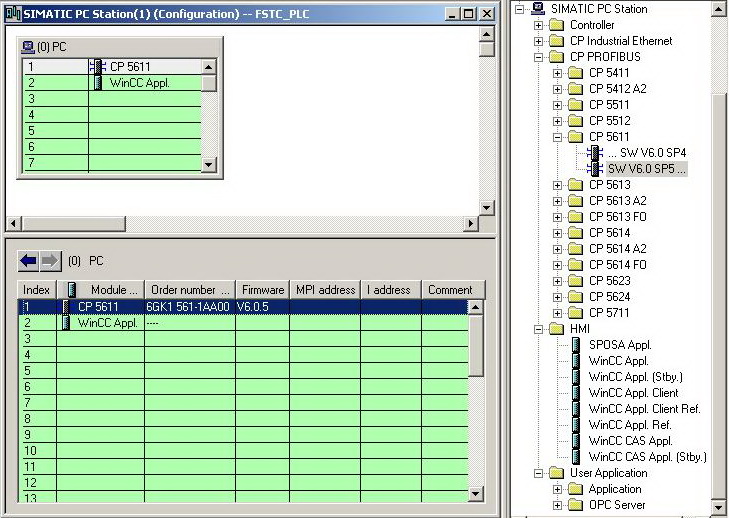The image size is (729, 518).
Task: Click station view horizontal scroll left arrow
Action: [13, 224]
